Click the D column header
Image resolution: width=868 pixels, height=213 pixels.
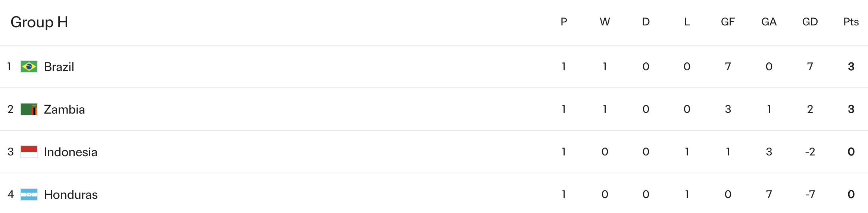point(646,22)
